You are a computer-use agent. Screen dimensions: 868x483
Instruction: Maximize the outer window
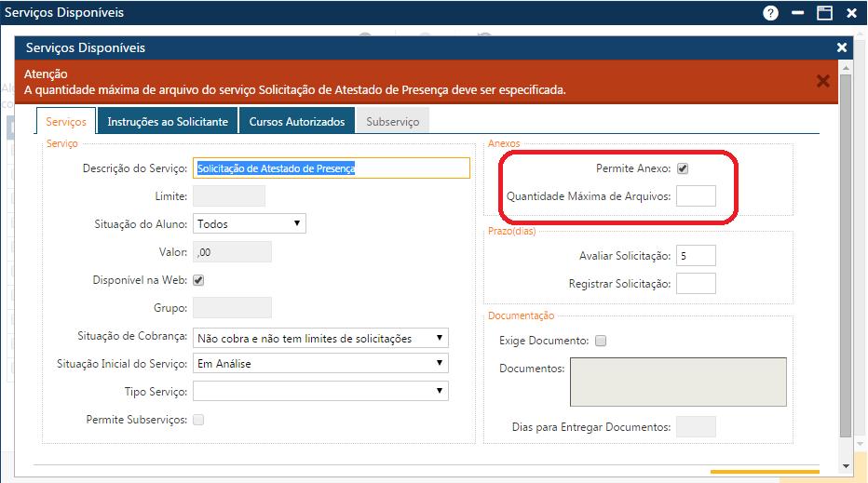point(824,13)
